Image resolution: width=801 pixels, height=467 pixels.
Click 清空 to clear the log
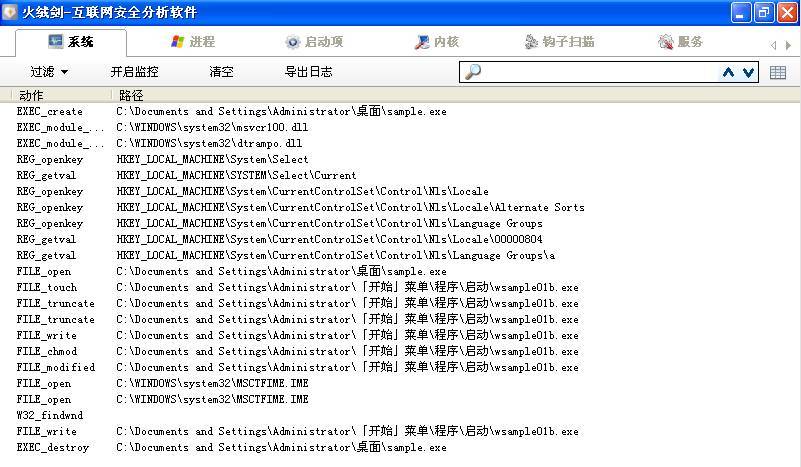tap(221, 72)
